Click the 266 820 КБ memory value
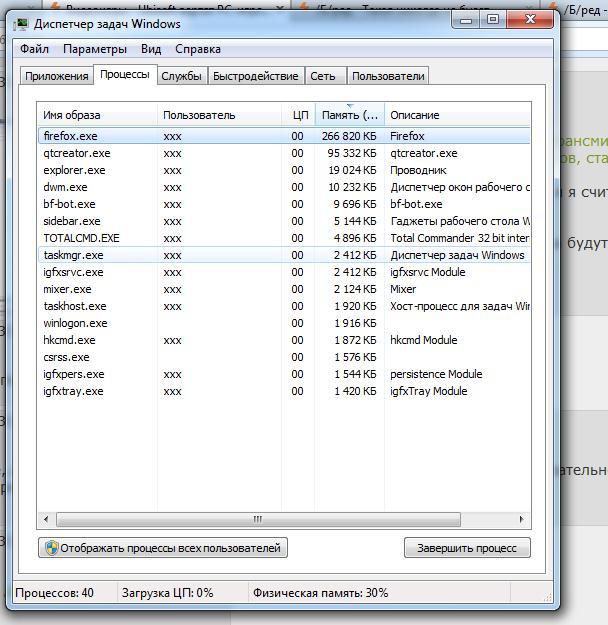The height and width of the screenshot is (625, 608). [x=349, y=136]
